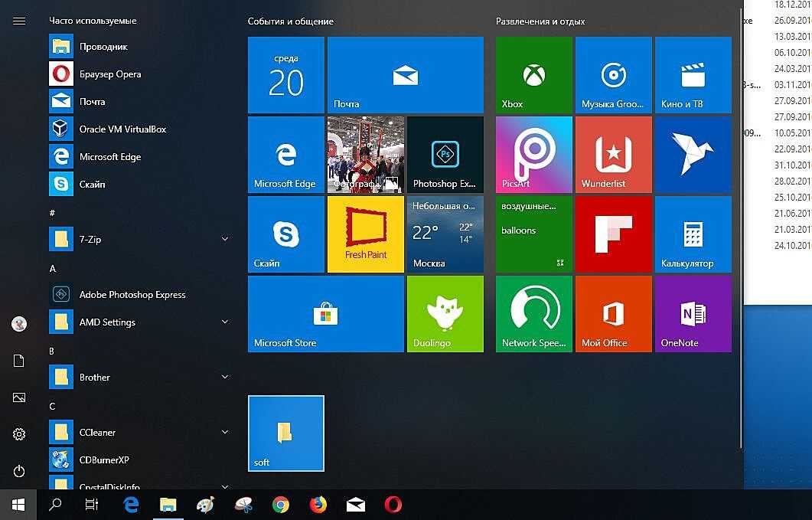Viewport: 812px width, 520px height.
Task: Open the Flipboard red tile
Action: [614, 234]
